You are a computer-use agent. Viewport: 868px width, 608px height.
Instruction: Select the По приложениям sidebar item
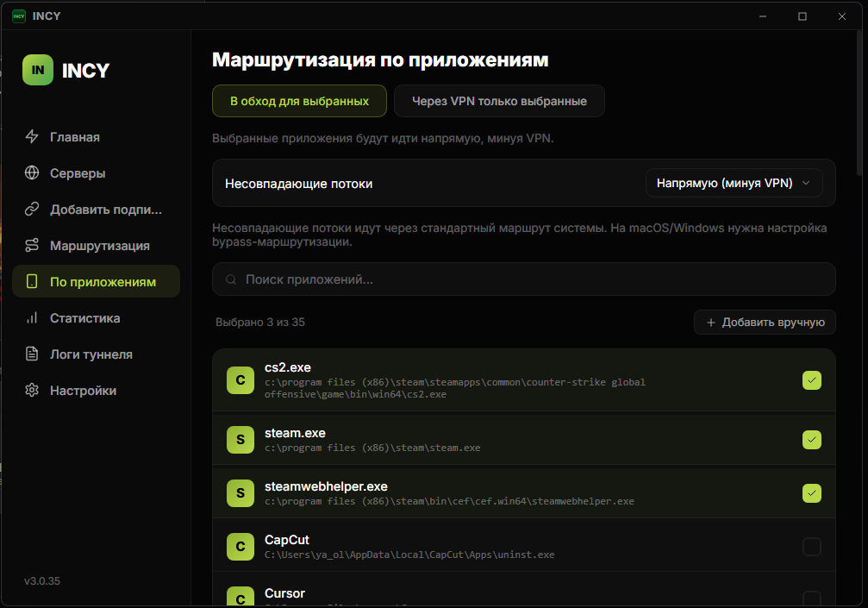pyautogui.click(x=97, y=281)
